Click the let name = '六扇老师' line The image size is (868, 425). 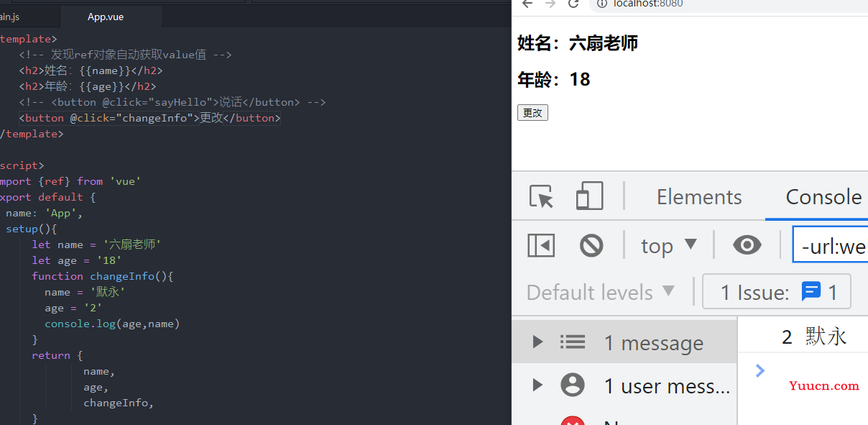point(96,245)
